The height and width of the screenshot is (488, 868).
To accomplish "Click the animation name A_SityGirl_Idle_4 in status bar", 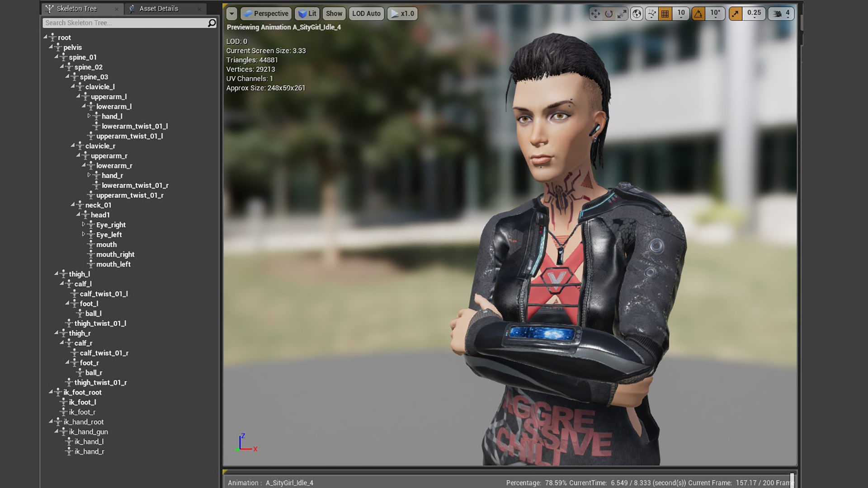I will (289, 483).
